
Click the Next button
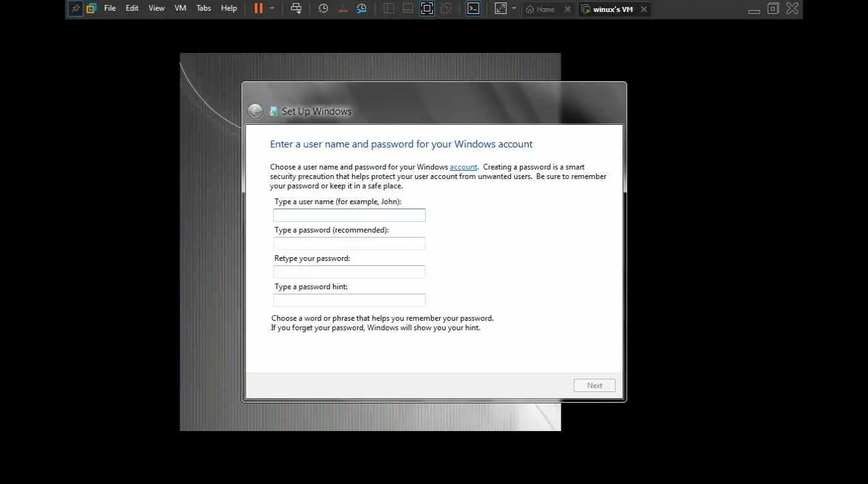tap(594, 386)
